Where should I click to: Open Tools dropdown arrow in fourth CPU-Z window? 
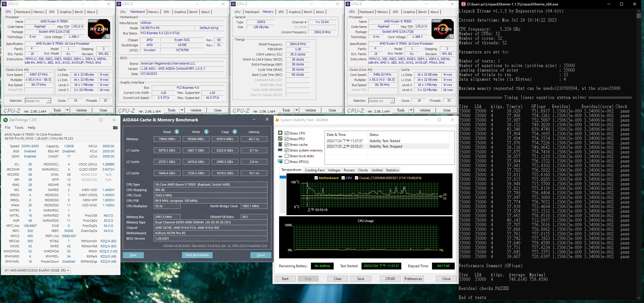tap(411, 110)
